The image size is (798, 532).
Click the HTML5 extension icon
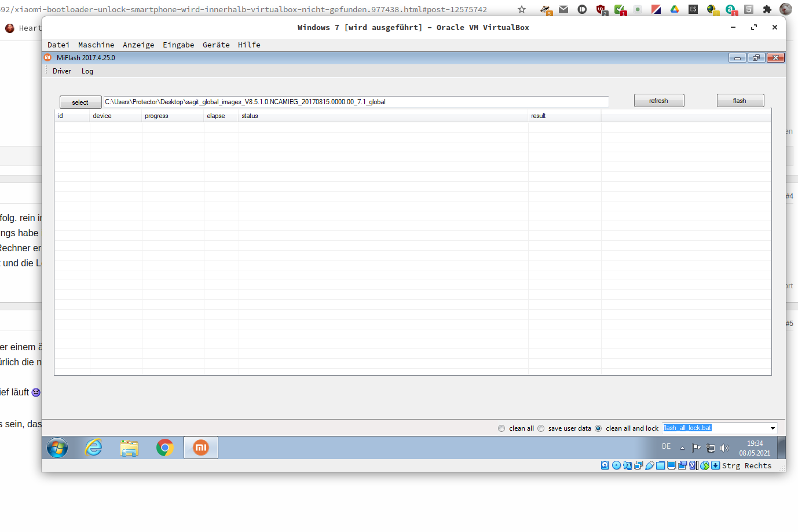[x=749, y=9]
